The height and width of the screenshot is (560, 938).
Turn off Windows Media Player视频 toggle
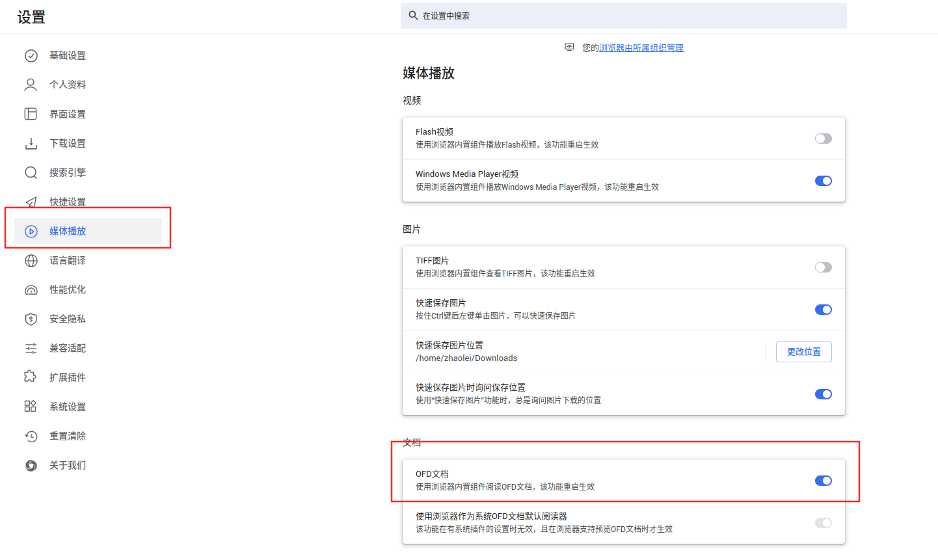pyautogui.click(x=824, y=181)
